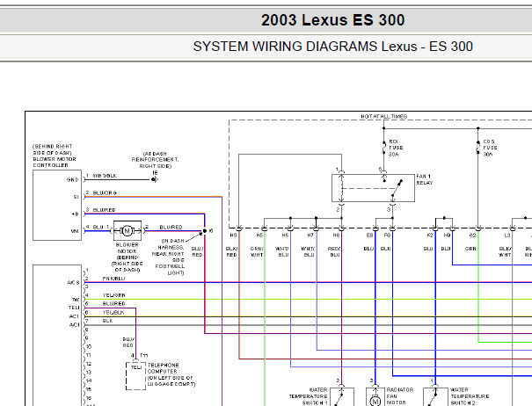Image resolution: width=532 pixels, height=406 pixels.
Task: Click the BLU/ORG wire label
Action: coord(105,192)
